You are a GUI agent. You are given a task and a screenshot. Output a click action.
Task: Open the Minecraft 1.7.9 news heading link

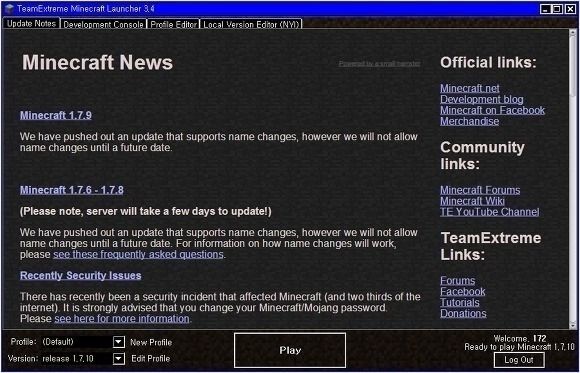click(56, 115)
